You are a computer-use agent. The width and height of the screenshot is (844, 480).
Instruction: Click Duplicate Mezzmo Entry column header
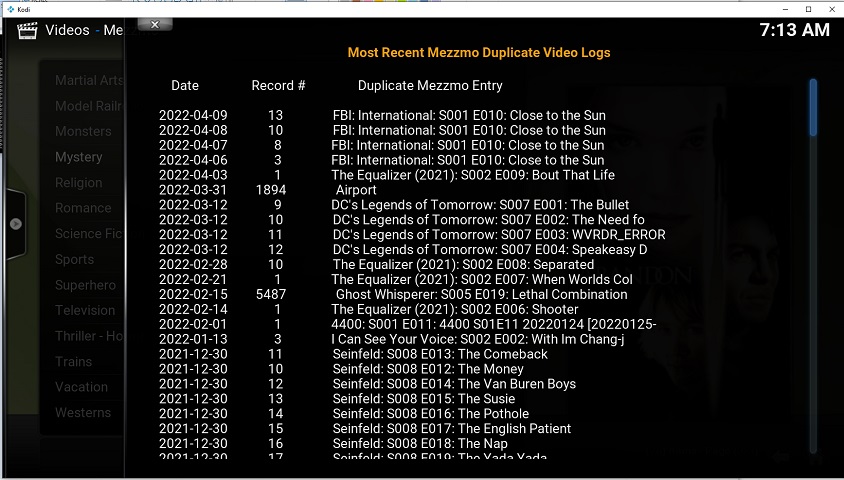(x=430, y=86)
